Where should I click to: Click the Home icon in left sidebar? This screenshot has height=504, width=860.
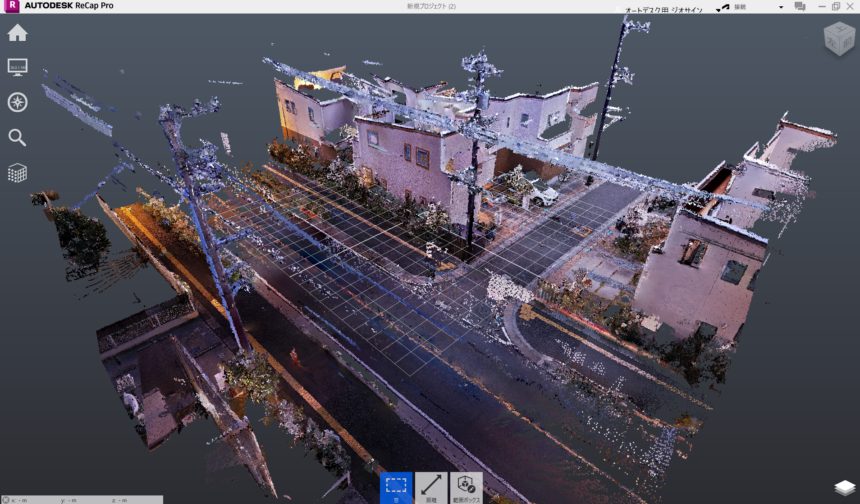pos(18,33)
